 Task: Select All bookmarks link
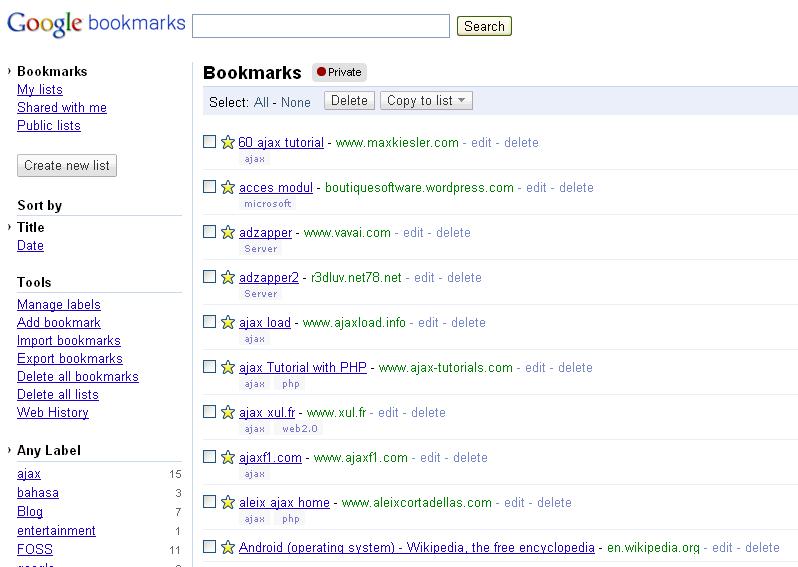pyautogui.click(x=261, y=102)
